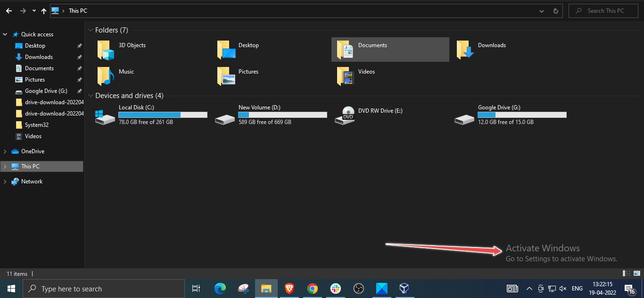Expand the Network tree node
This screenshot has height=298, width=644.
pyautogui.click(x=5, y=182)
